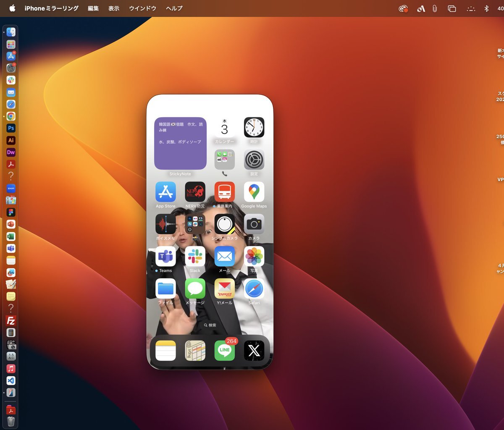Open the 乗換案内 transit app
This screenshot has width=504, height=430.
225,192
